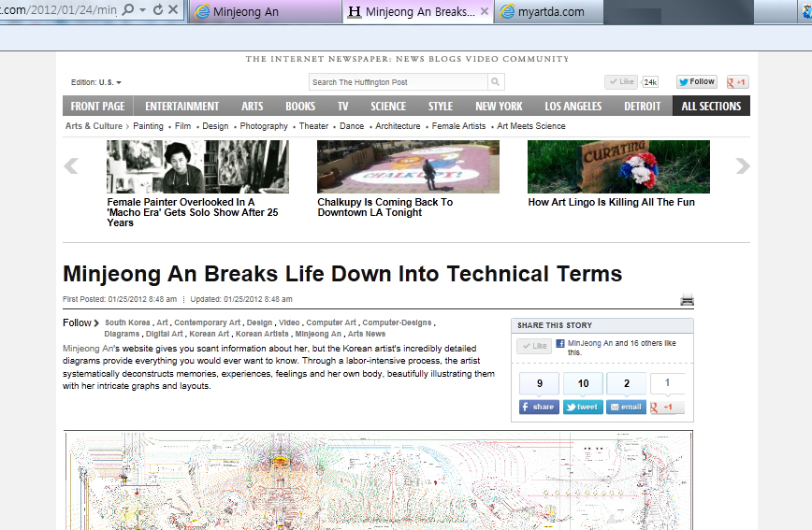Image resolution: width=812 pixels, height=530 pixels.
Task: Close the Minjeong An Breaks tab
Action: 485,11
